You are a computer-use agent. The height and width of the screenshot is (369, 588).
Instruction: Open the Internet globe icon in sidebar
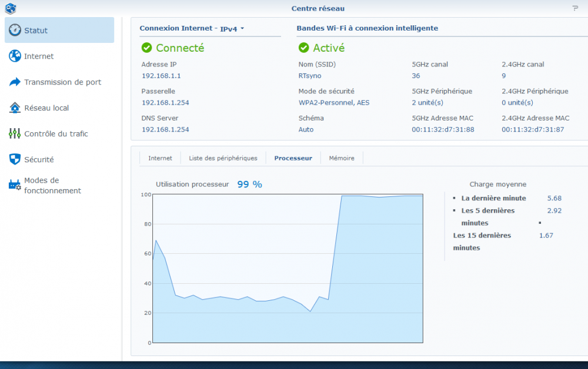point(15,56)
